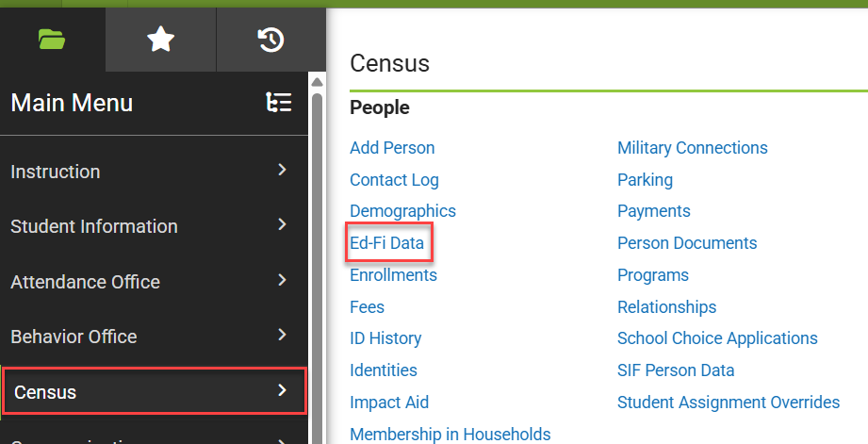868x444 pixels.
Task: Expand the Instruction menu chevron
Action: coord(283,170)
